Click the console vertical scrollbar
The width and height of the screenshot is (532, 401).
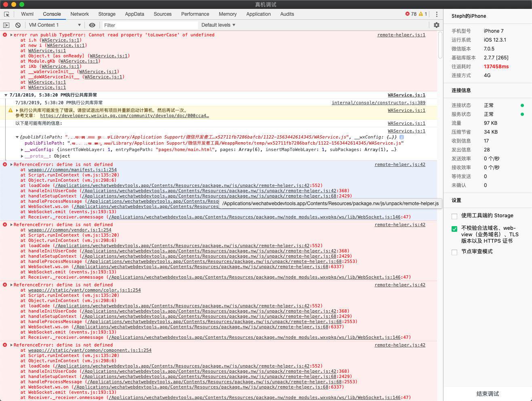440,44
